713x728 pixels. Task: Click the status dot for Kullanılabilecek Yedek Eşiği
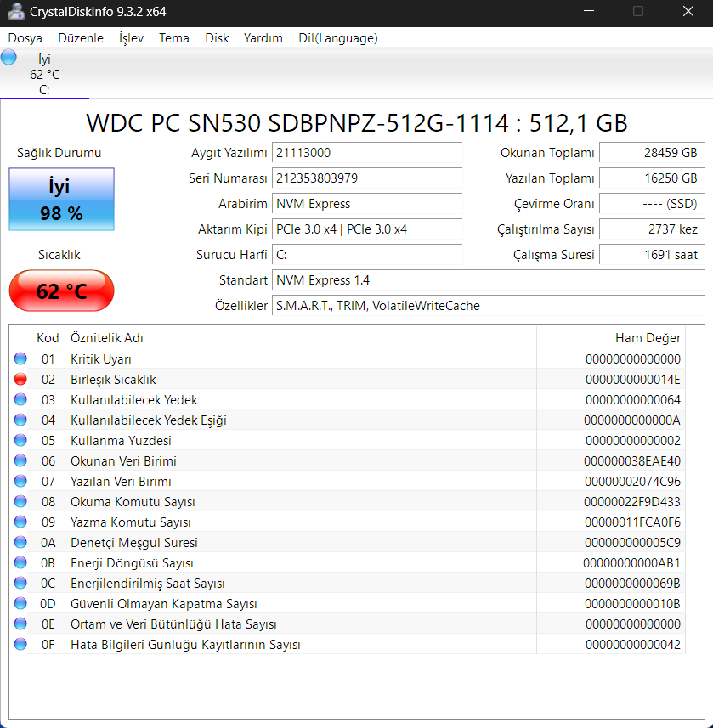(20, 420)
